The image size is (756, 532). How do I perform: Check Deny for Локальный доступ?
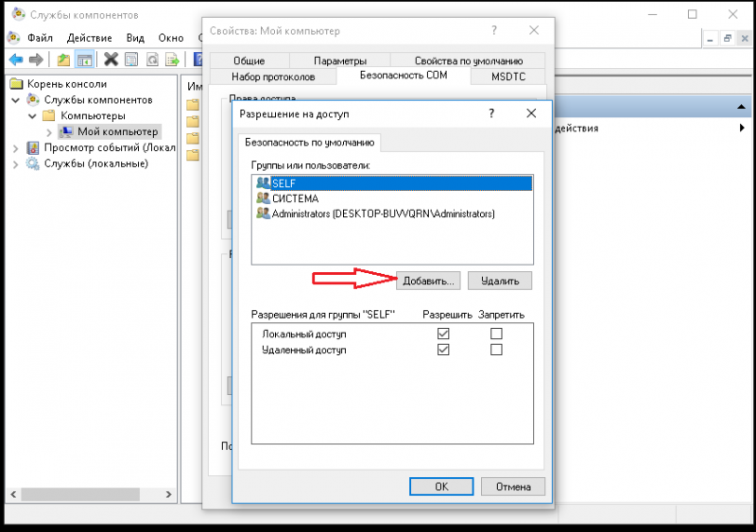click(496, 334)
